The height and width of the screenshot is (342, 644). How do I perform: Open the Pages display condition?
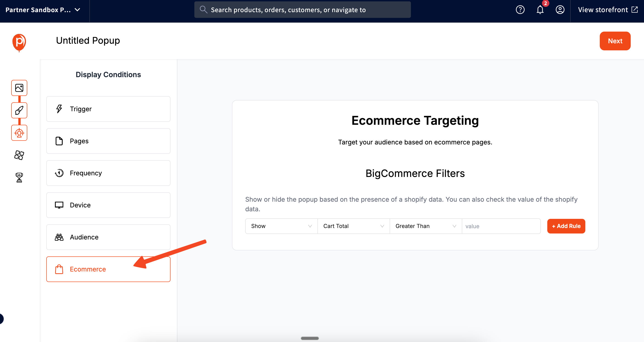tap(108, 141)
